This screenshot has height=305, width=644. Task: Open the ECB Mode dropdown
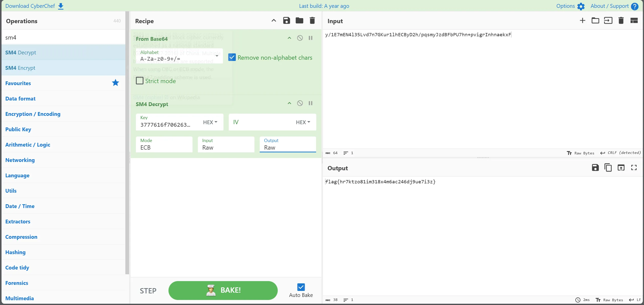point(164,144)
